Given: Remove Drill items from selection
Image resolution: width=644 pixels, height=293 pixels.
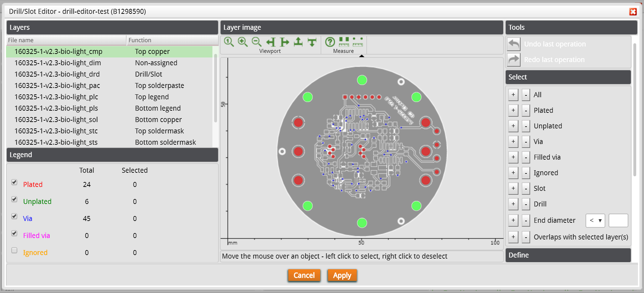Looking at the screenshot, I should point(526,204).
